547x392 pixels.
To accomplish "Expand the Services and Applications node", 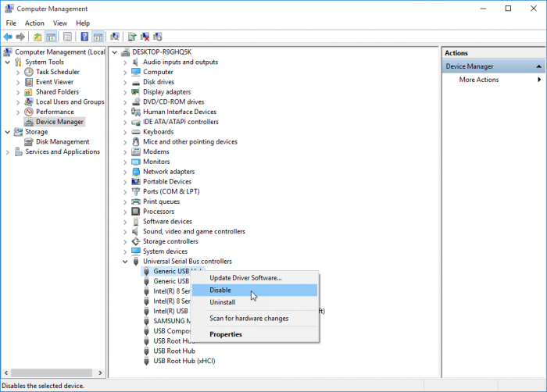I will coord(8,152).
